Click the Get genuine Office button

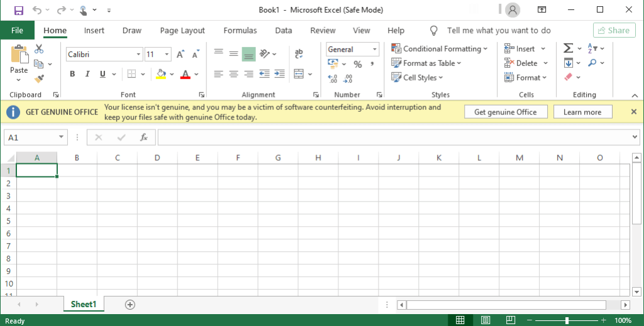[505, 112]
